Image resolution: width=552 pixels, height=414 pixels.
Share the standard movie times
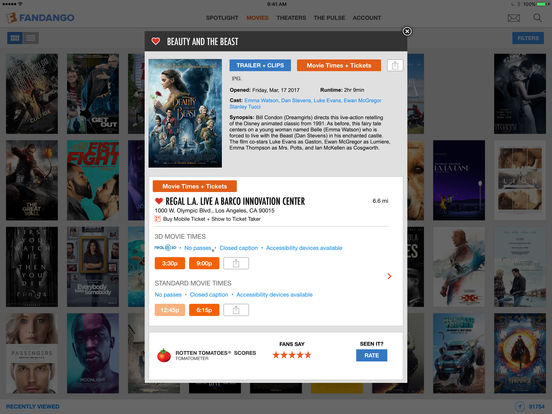tap(236, 310)
